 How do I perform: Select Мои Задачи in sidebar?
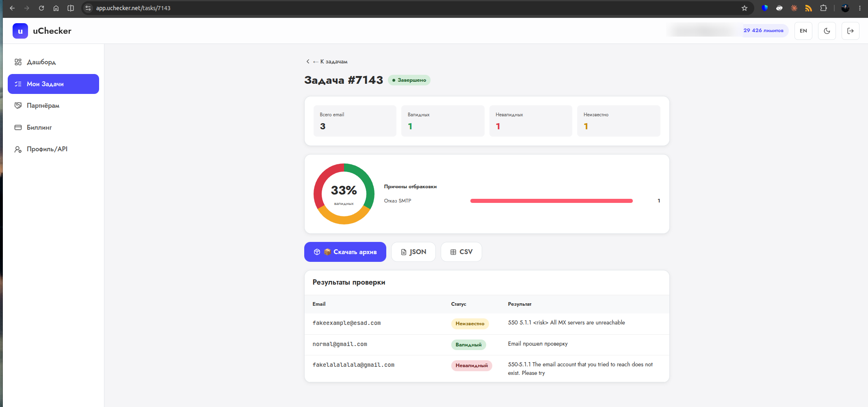click(x=53, y=84)
